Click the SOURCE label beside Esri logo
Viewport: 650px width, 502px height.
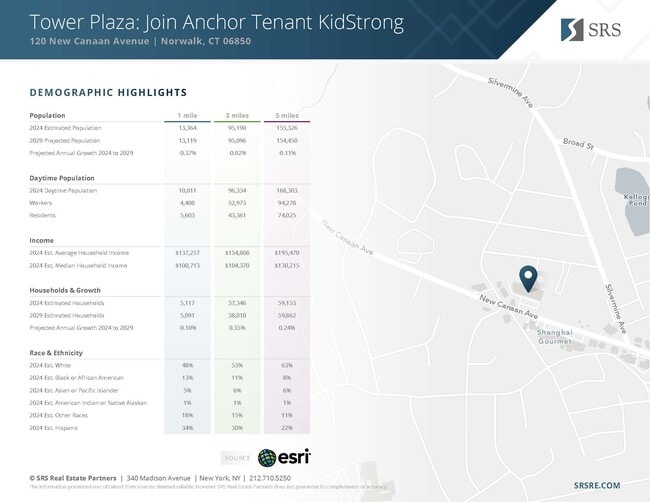pyautogui.click(x=237, y=458)
